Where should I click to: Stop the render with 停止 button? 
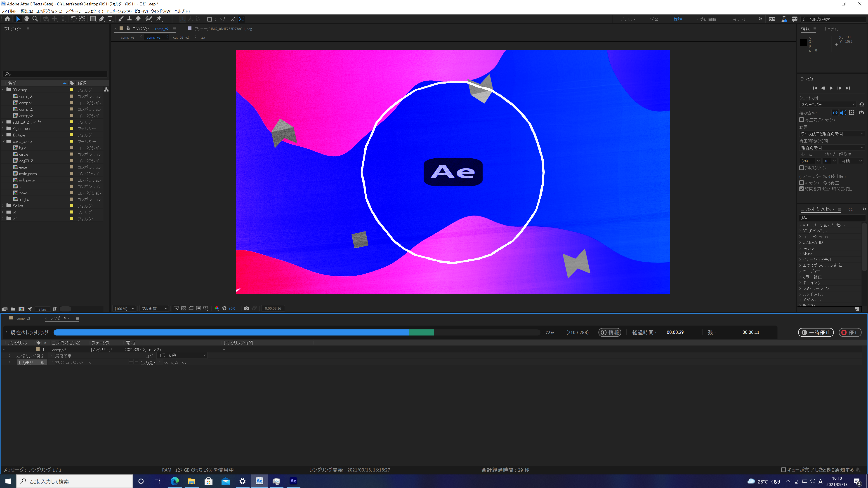tap(850, 332)
